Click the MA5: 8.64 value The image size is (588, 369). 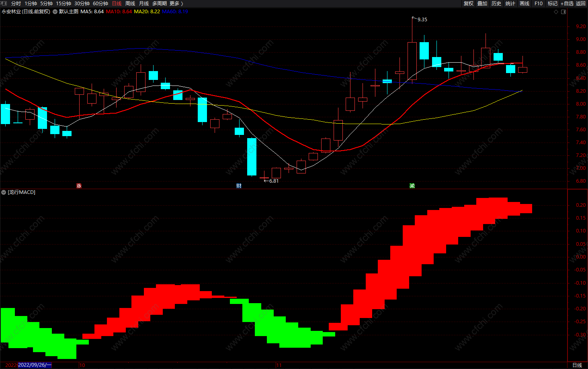click(x=92, y=12)
